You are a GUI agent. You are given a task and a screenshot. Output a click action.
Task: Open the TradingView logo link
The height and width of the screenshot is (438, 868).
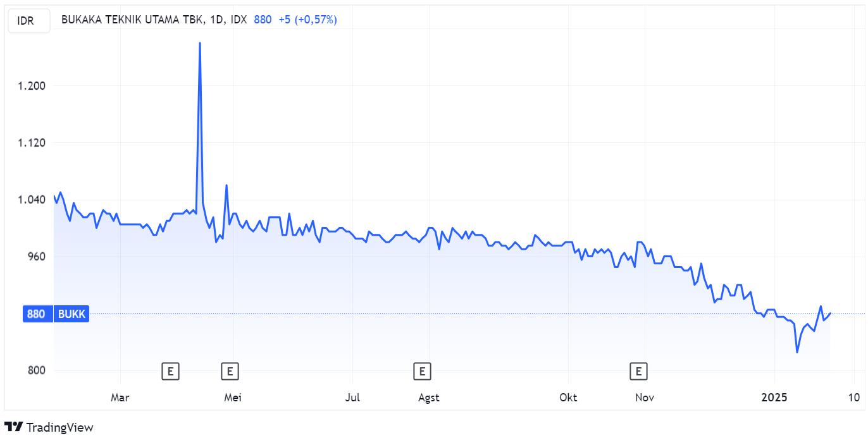[49, 427]
